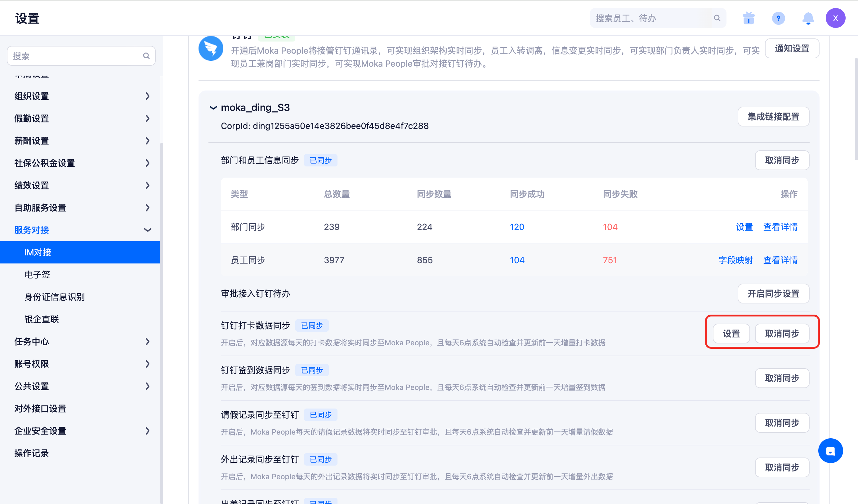
Task: Expand 薪酬设置 menu arrow
Action: point(147,140)
